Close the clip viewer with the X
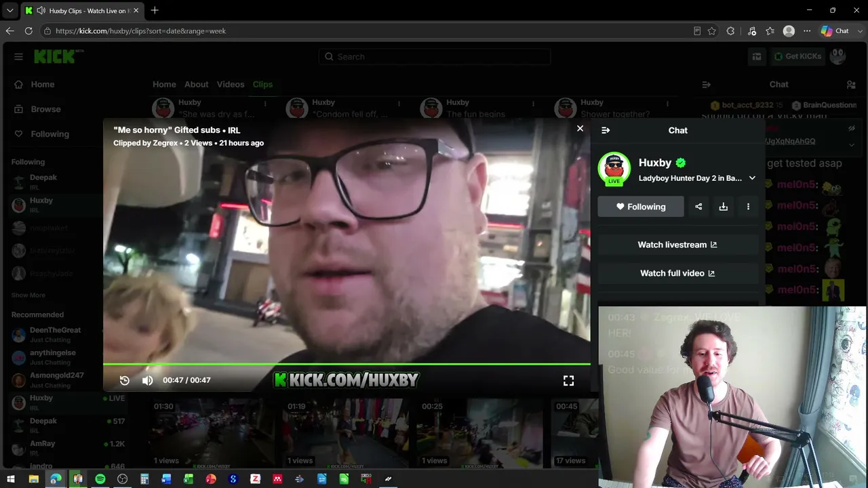868x488 pixels. pos(580,128)
